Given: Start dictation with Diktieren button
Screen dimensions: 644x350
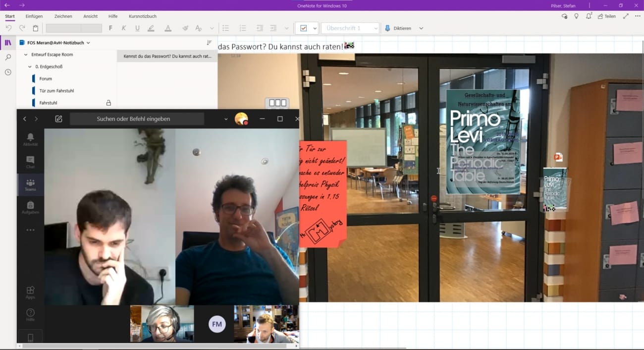Looking at the screenshot, I should point(398,28).
